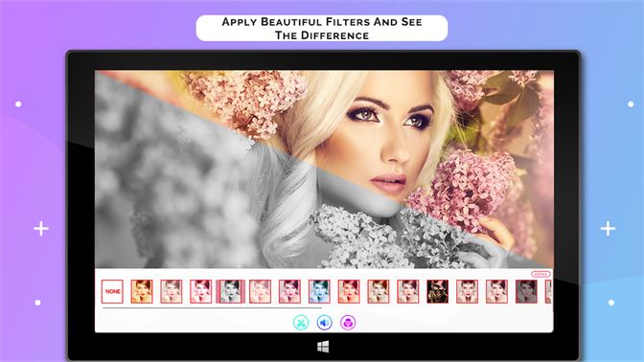Select the partially visible last filter thumbnail
Image resolution: width=644 pixels, height=362 pixels.
pyautogui.click(x=549, y=291)
